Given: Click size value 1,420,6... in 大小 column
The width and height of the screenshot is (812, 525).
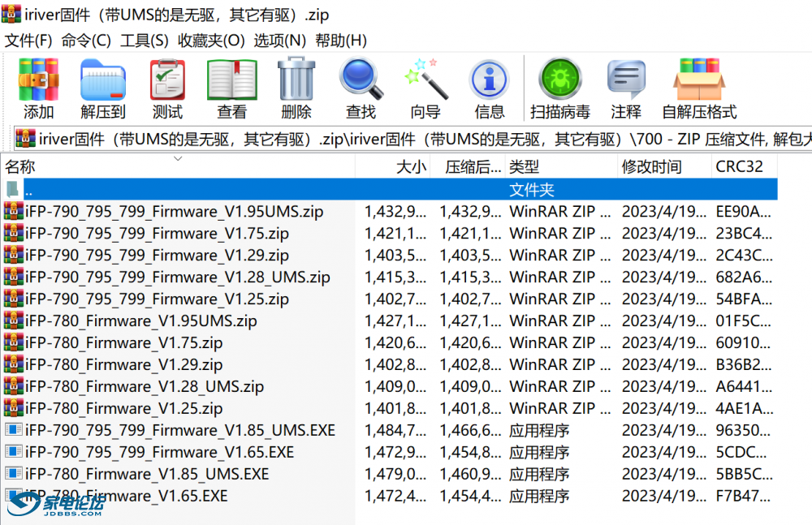Looking at the screenshot, I should [x=395, y=342].
